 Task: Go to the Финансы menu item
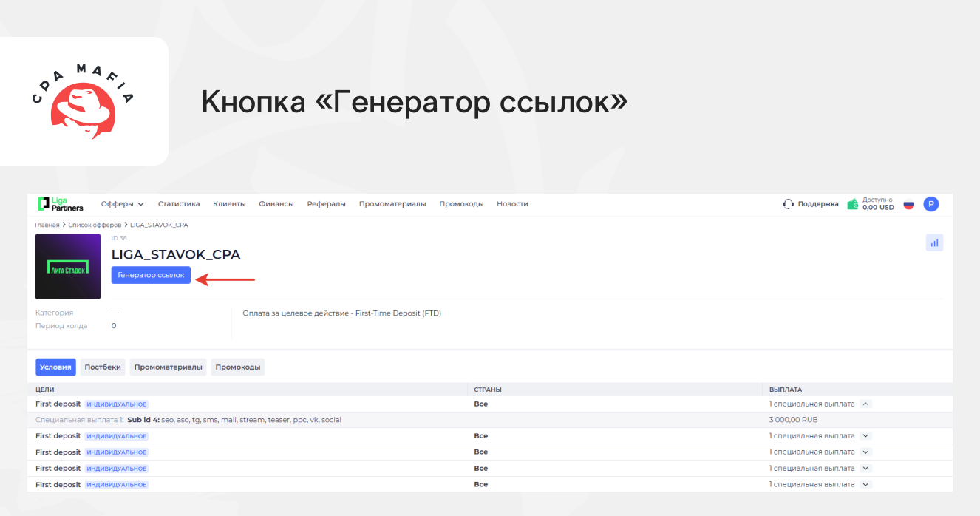276,204
